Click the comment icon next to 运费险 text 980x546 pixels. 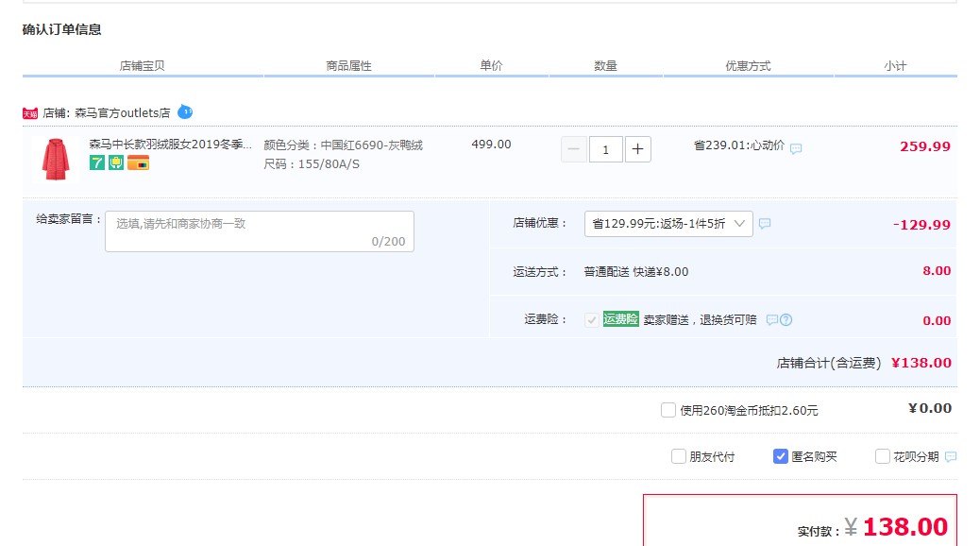pyautogui.click(x=772, y=319)
